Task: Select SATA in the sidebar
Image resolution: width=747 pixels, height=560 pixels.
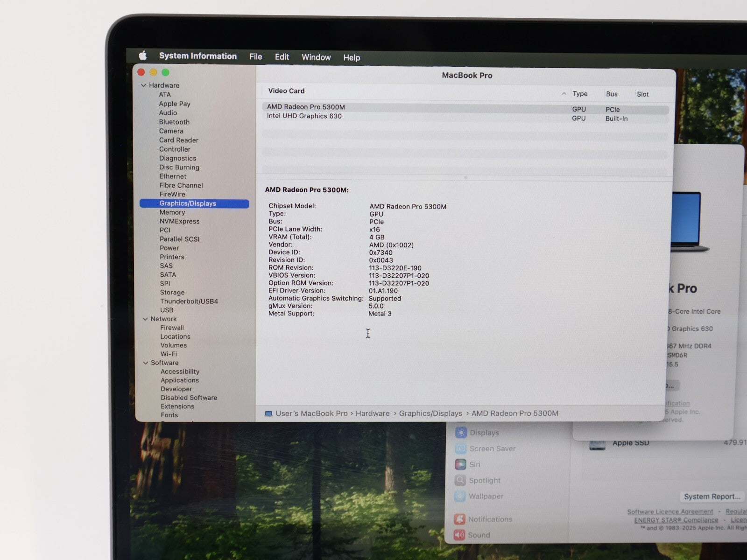Action: pyautogui.click(x=168, y=275)
